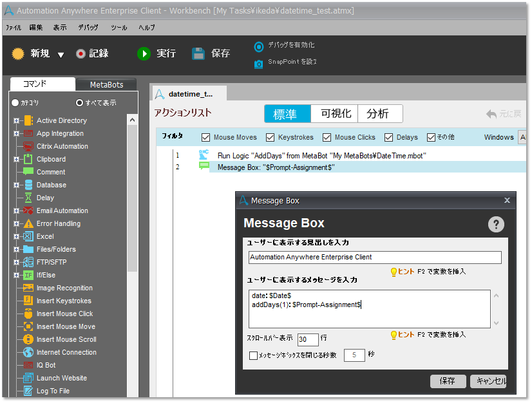
Task: Select the Insert Keystrokes icon
Action: (28, 301)
